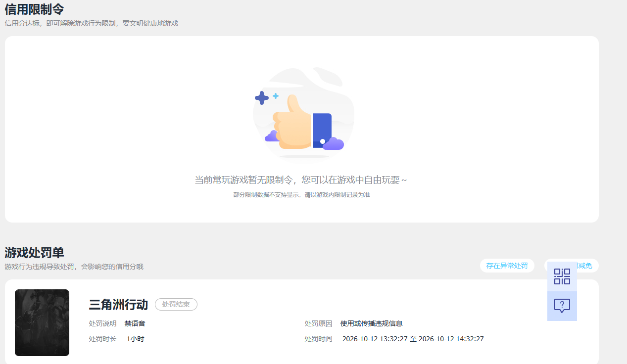Click the 部分限制数据不支持显示 note

click(301, 195)
